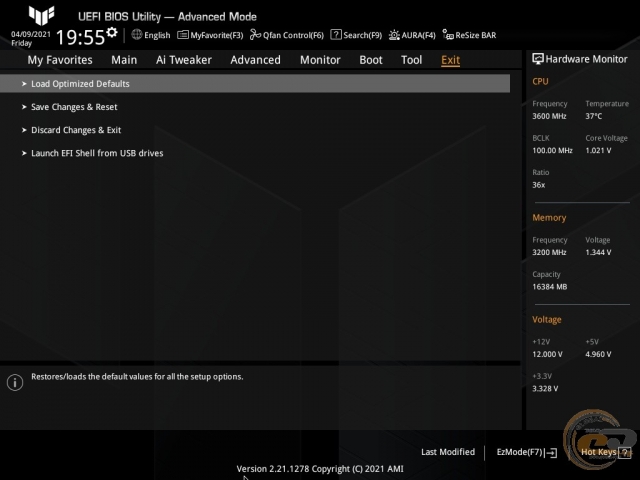Go to the Advanced tab

point(256,60)
